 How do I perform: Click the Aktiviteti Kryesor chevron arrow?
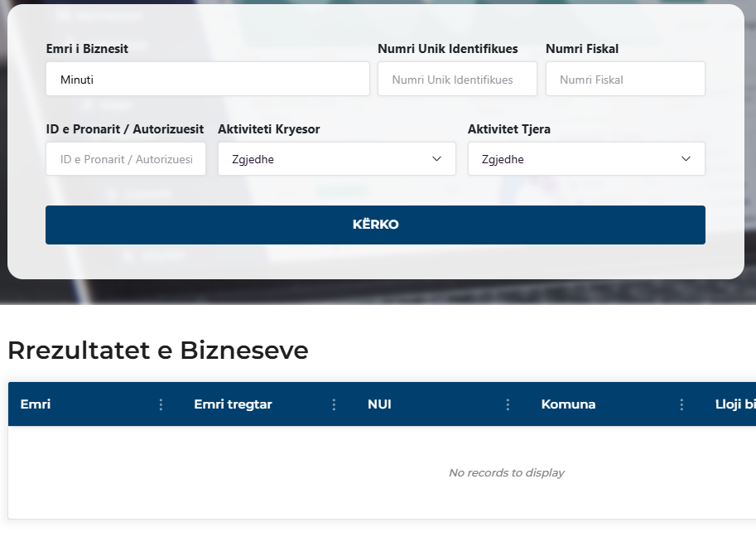coord(437,159)
